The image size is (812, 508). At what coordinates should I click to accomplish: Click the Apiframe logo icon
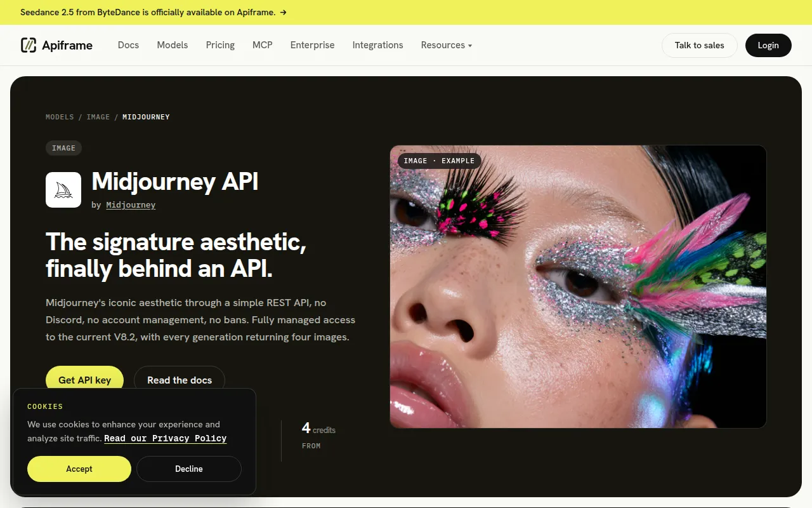pos(29,45)
